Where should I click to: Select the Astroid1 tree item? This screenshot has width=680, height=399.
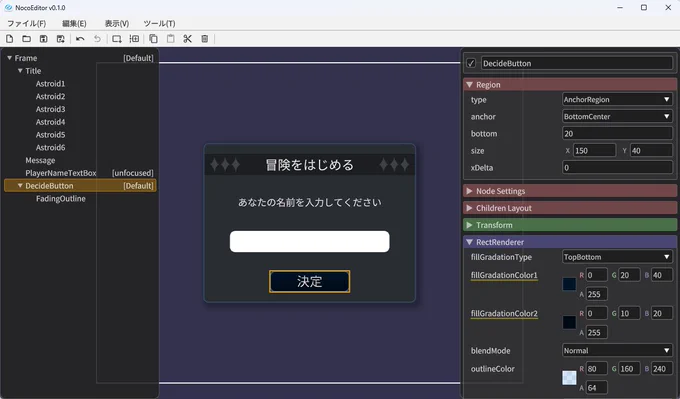[x=50, y=83]
